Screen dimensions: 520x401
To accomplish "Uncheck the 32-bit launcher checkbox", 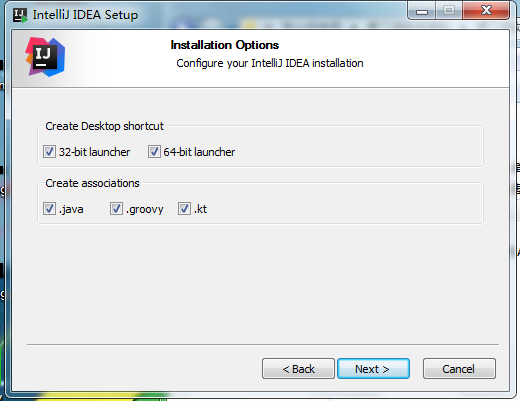I will coord(49,152).
